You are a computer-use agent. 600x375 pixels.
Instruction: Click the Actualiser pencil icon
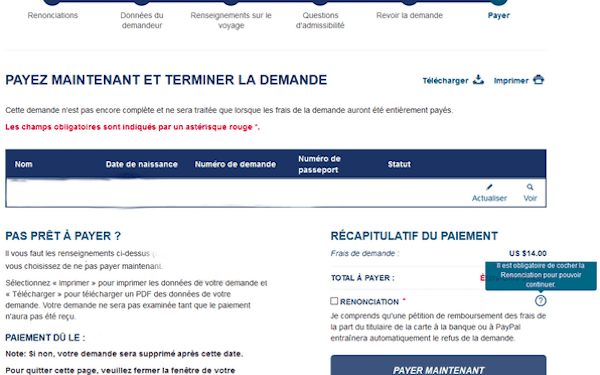click(x=489, y=187)
